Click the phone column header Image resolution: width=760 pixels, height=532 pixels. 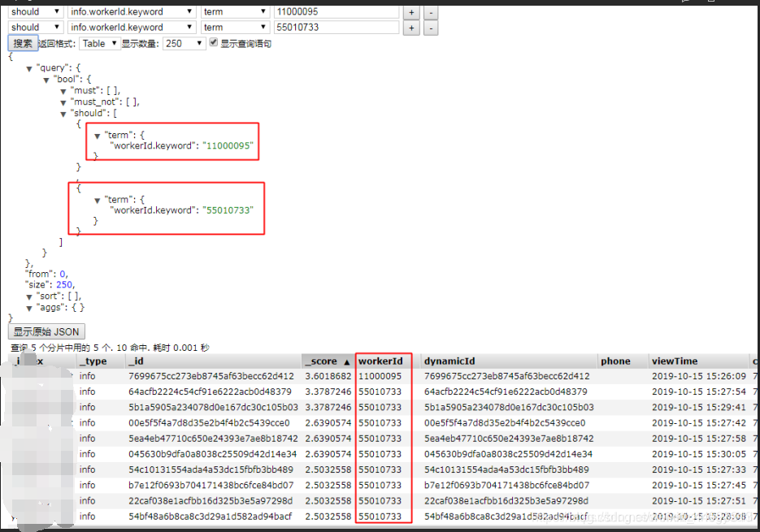(x=623, y=361)
